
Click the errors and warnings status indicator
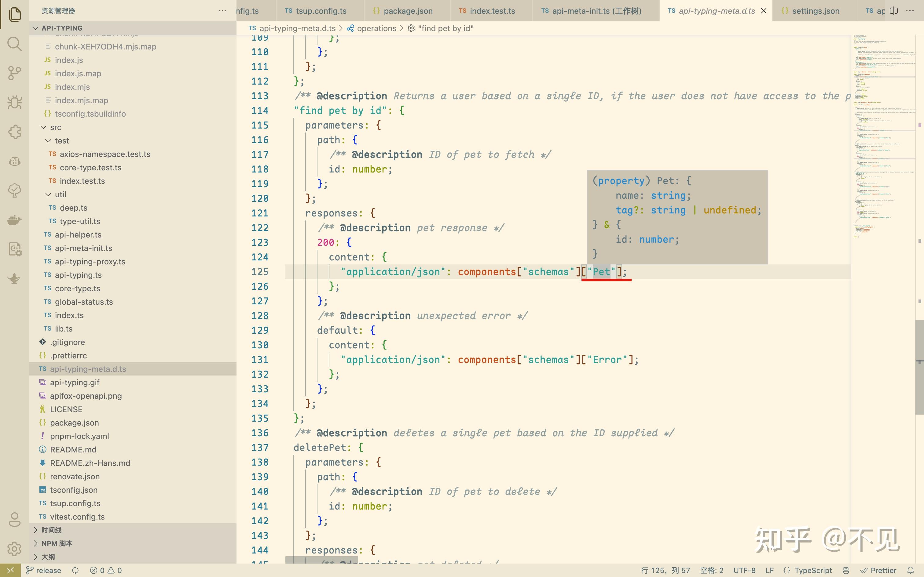(106, 570)
